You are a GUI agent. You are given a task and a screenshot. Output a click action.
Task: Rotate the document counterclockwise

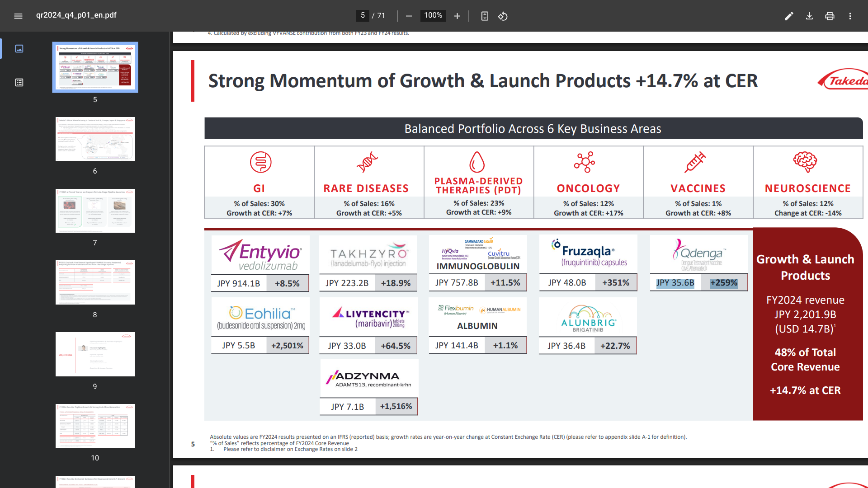503,16
